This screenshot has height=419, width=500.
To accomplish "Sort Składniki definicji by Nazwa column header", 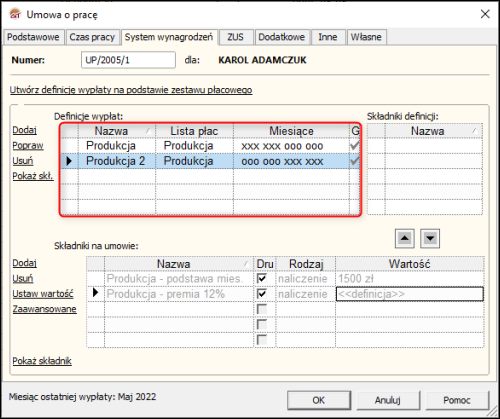I will (x=433, y=131).
